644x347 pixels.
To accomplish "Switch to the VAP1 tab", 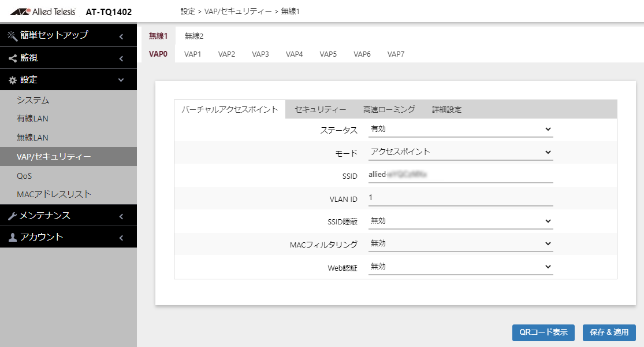I will (192, 54).
